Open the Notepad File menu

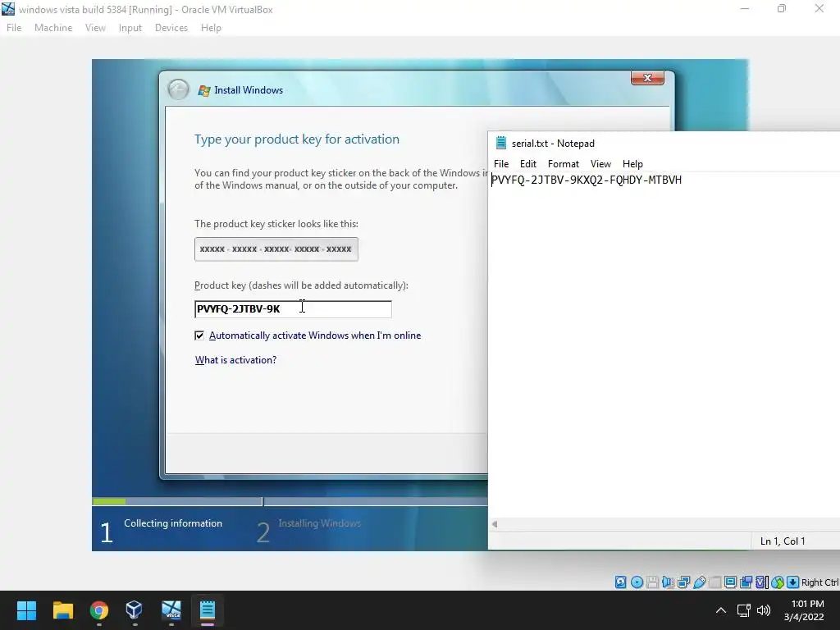(x=501, y=164)
